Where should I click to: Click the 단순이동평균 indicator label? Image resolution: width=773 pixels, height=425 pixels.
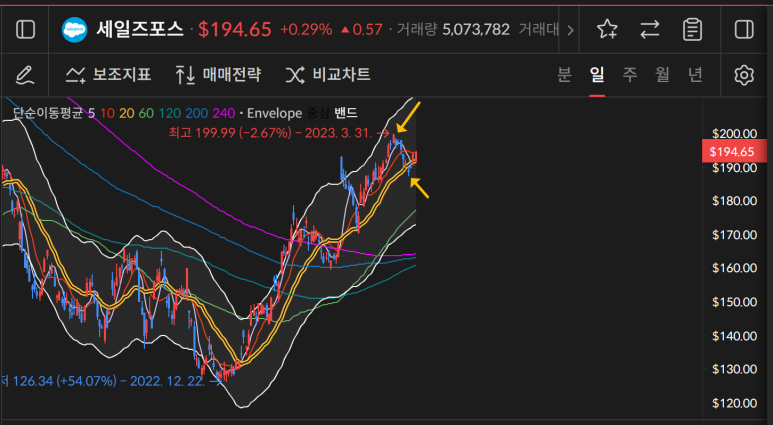click(47, 113)
